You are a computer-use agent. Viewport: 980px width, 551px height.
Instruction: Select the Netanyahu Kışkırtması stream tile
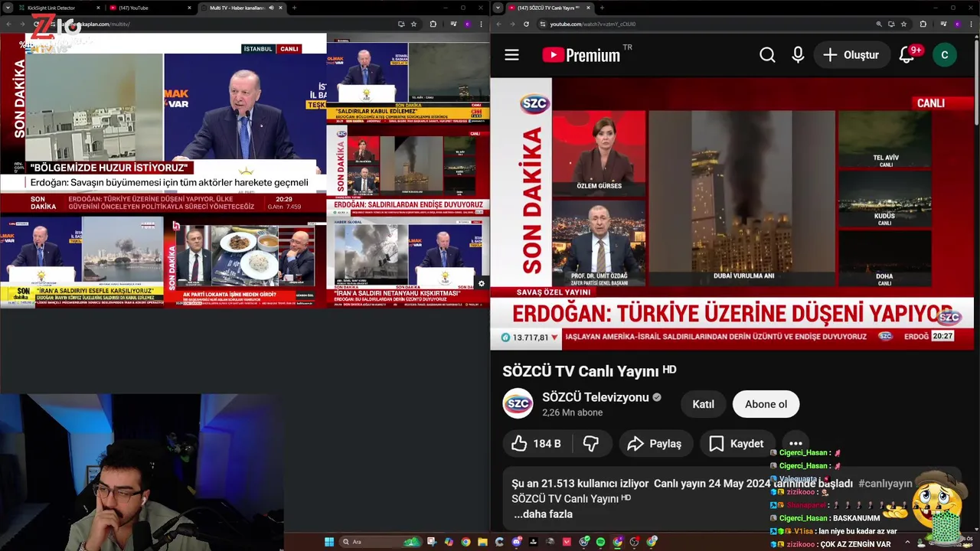point(408,262)
